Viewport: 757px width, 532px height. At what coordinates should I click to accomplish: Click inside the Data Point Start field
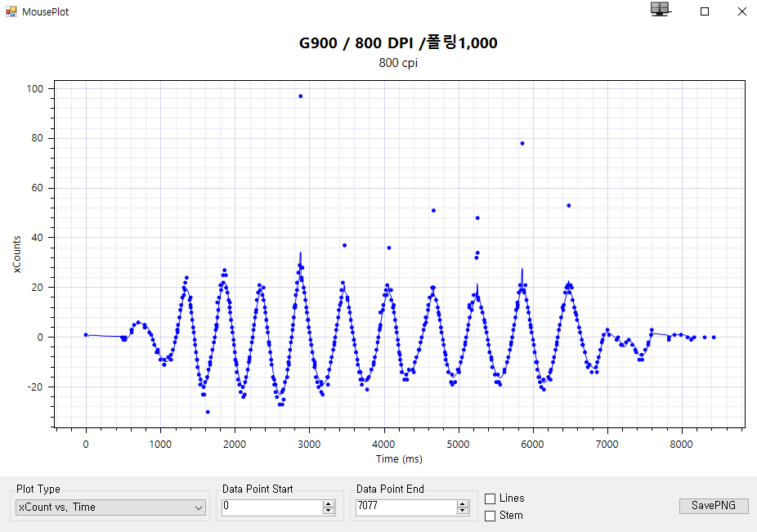point(271,507)
